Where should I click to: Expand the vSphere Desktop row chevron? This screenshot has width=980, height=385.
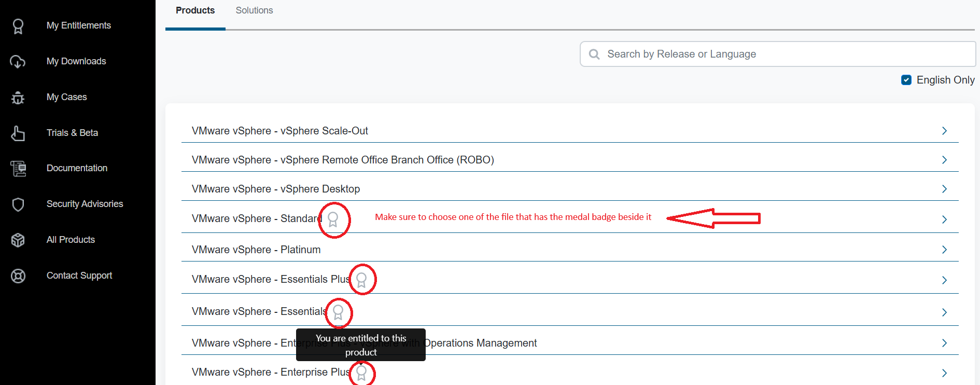tap(944, 189)
